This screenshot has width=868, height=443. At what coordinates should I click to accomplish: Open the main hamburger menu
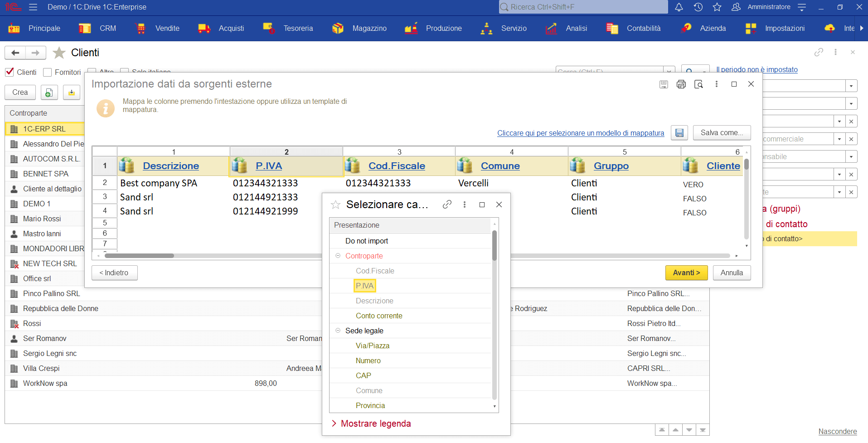pos(33,7)
